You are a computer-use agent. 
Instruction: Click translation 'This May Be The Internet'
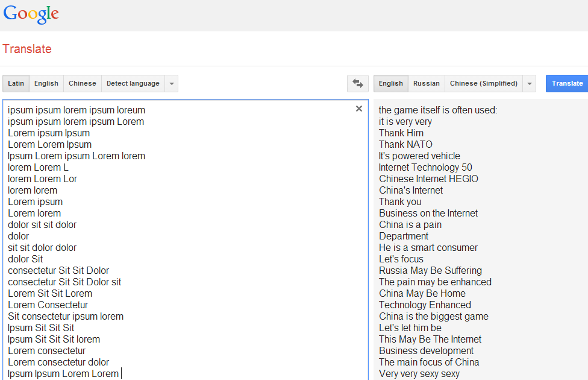(430, 339)
